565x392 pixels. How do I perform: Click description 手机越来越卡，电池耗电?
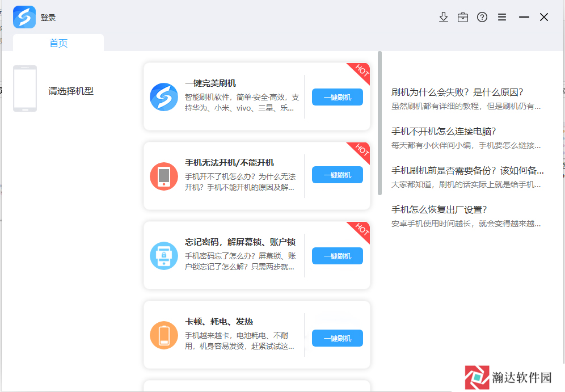point(239,341)
